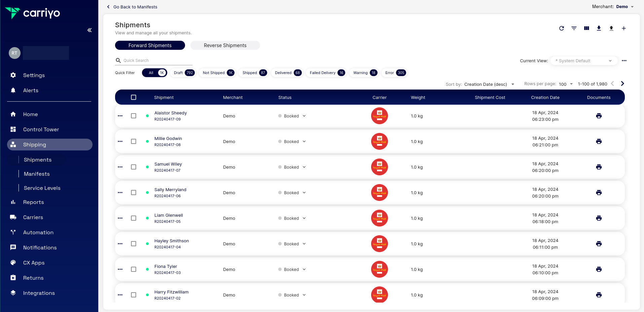This screenshot has width=644, height=312.
Task: Open the filter list icon
Action: tap(574, 28)
